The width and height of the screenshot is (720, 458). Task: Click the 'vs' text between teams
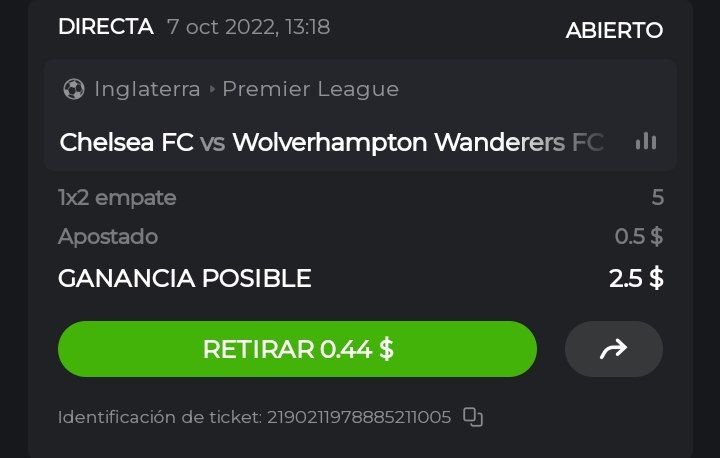212,142
